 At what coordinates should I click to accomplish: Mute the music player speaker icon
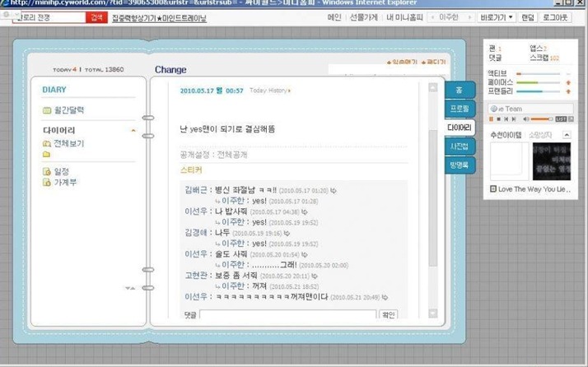pos(525,119)
